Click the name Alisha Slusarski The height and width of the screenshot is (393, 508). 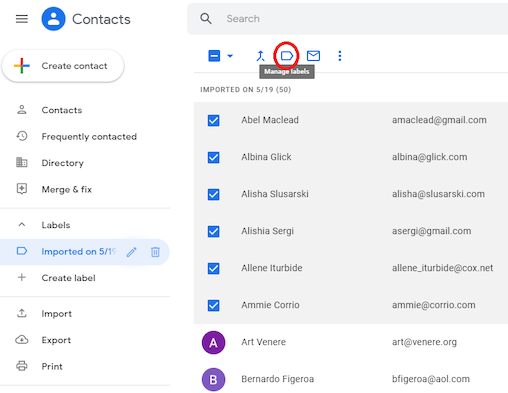tap(275, 194)
